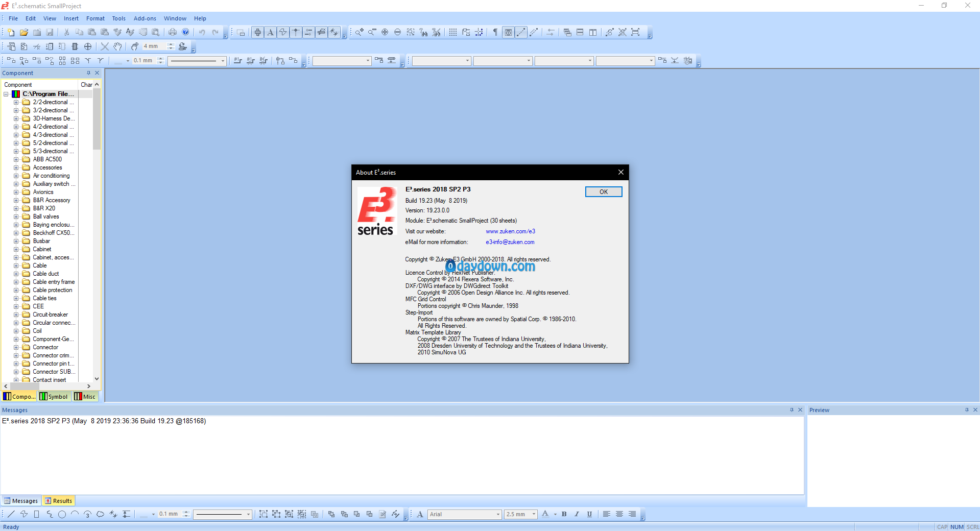Pin the Messages panel
Screen dimensions: 980x531
coord(792,410)
